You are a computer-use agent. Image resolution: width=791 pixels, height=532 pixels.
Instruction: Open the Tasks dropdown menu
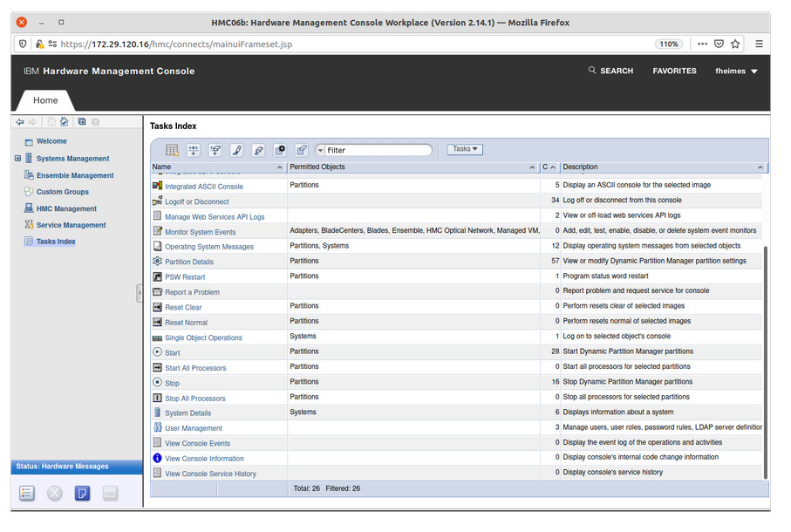coord(465,149)
